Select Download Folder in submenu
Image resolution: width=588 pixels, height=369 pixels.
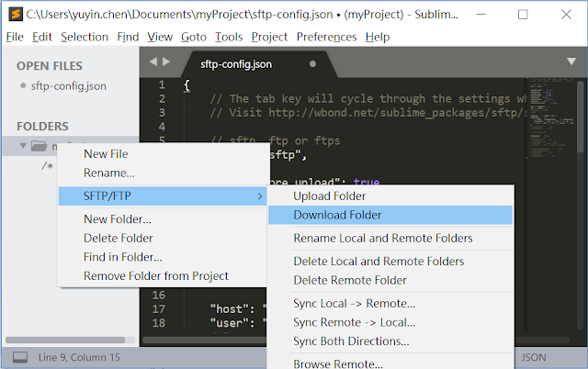390,215
